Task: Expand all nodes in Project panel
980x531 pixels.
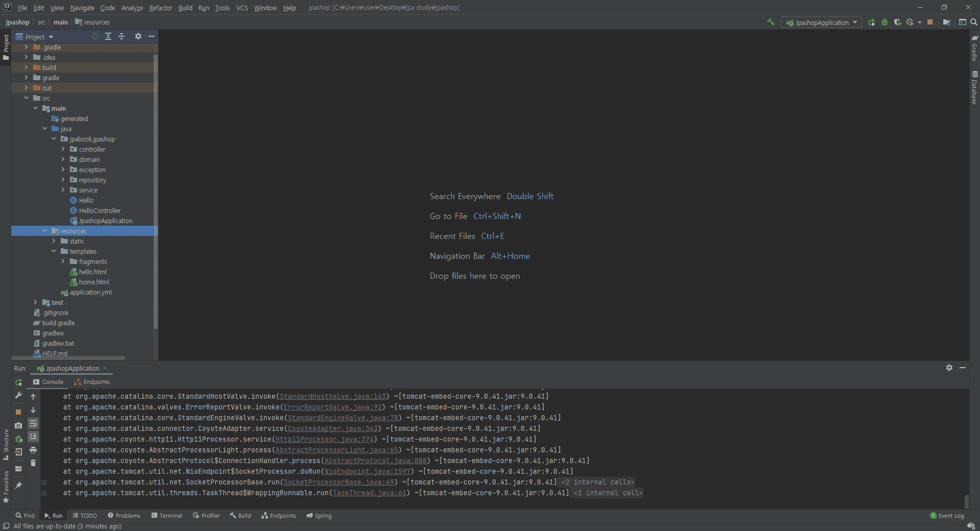Action: point(108,36)
